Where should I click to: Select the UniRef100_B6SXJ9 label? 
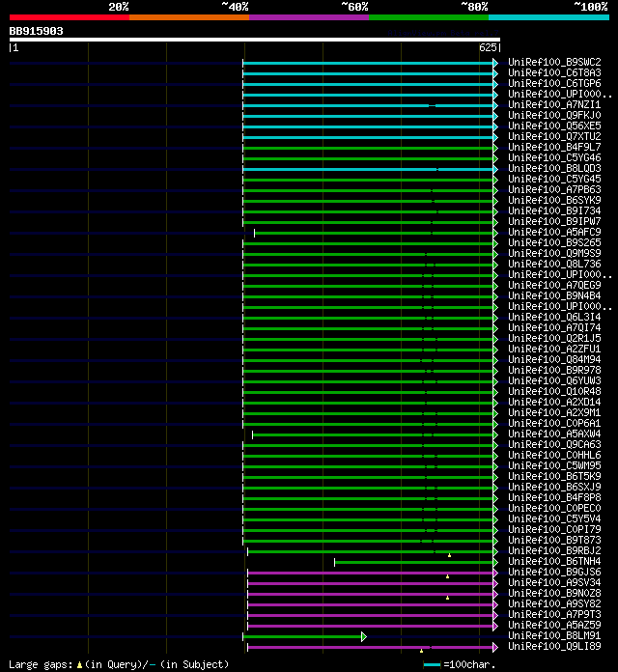point(554,487)
